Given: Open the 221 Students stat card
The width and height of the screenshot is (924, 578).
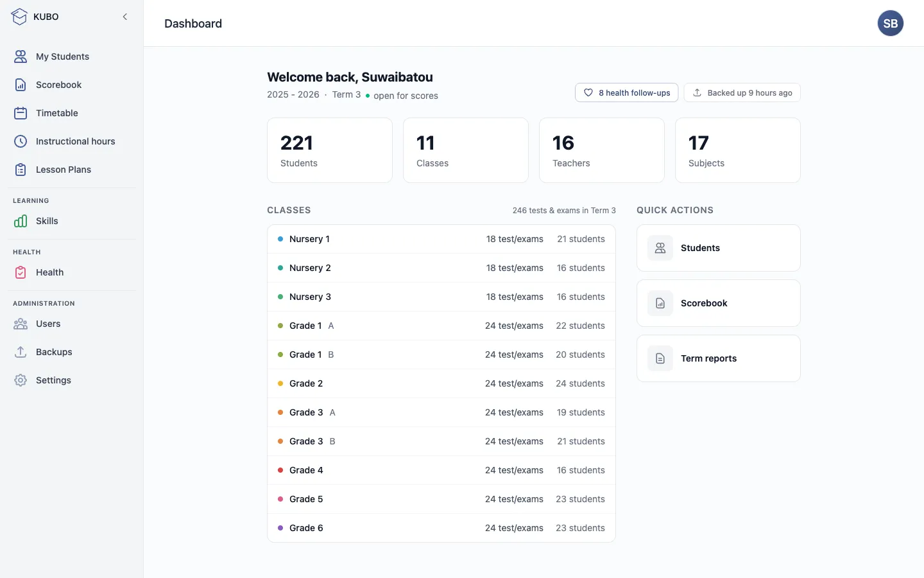Looking at the screenshot, I should (x=330, y=150).
